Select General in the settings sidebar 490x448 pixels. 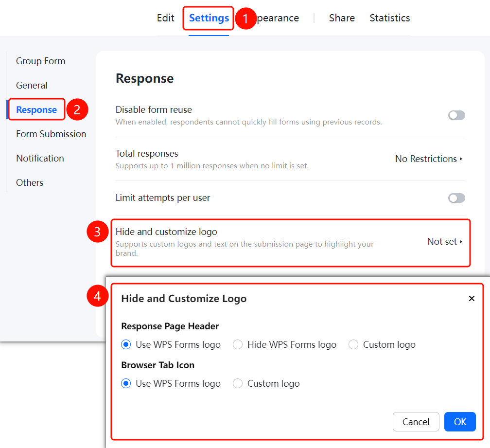(x=32, y=85)
